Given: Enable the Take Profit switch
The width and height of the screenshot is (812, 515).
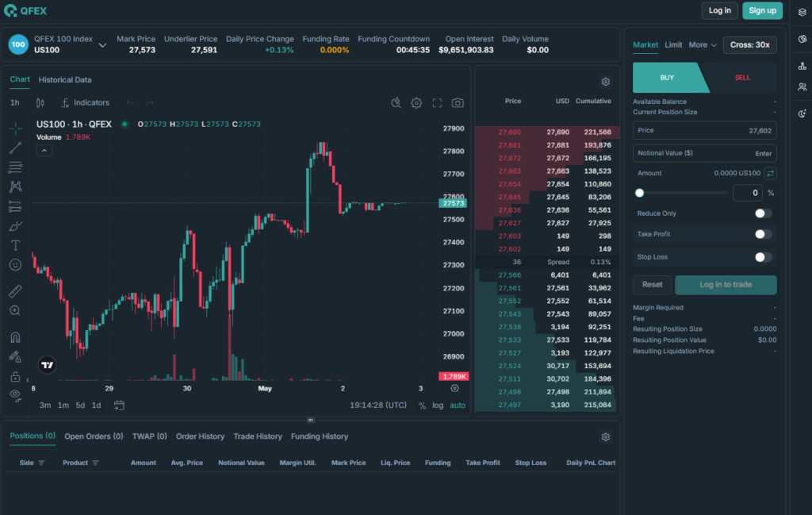Looking at the screenshot, I should [x=763, y=234].
